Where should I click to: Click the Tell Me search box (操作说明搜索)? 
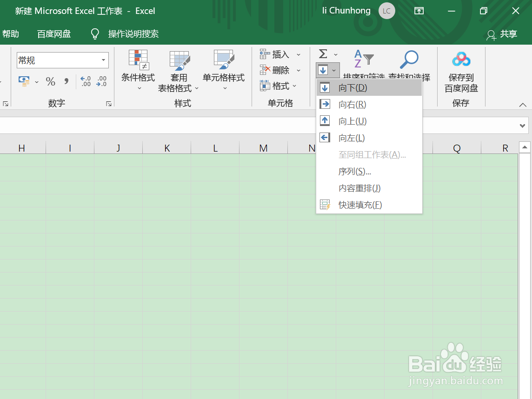coord(133,34)
